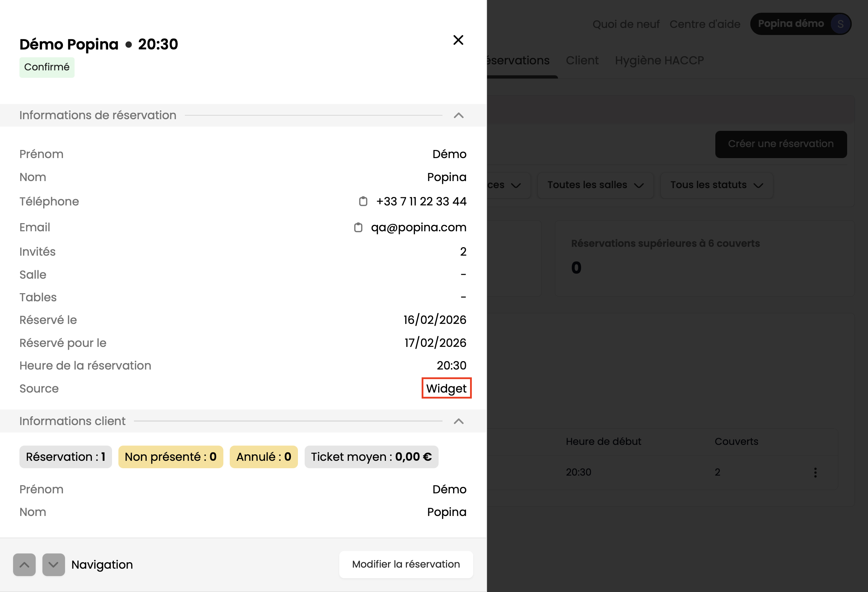Open the three-dot menu on the 20:30 row
This screenshot has width=868, height=592.
coord(815,472)
